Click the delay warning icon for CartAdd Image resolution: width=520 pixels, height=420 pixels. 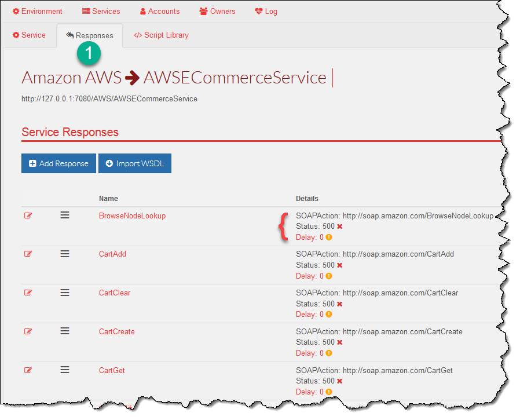[x=329, y=276]
